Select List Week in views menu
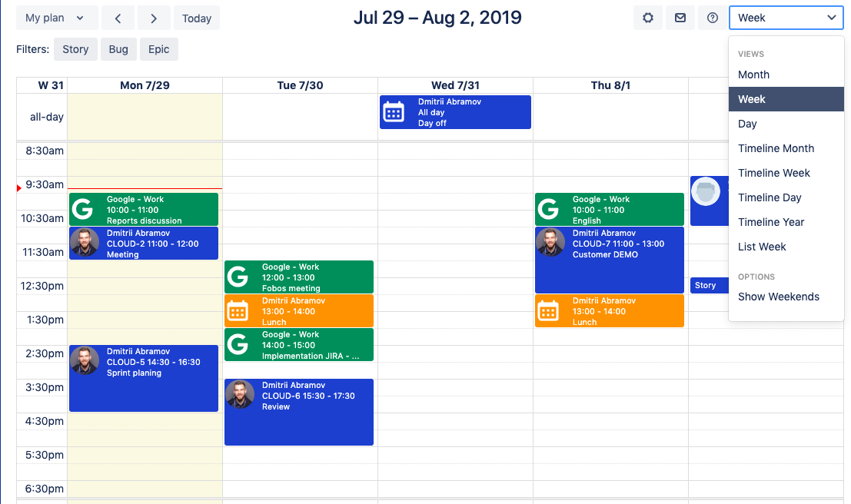 click(762, 247)
